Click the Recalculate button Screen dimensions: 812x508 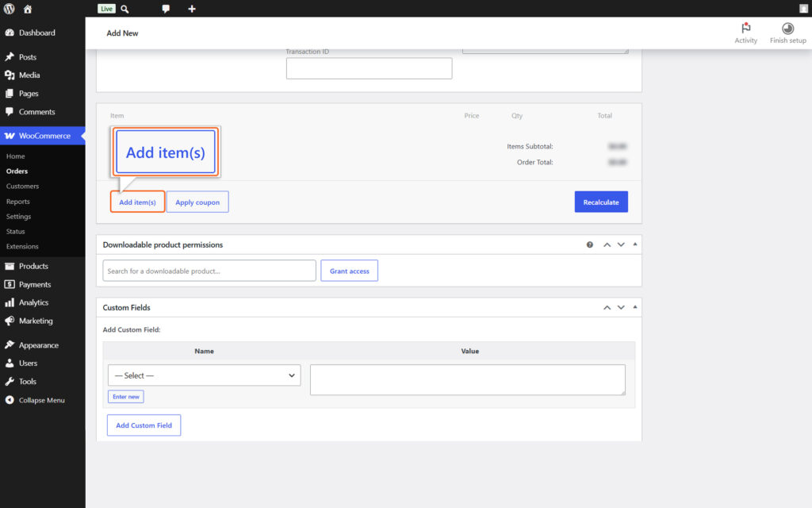pos(601,202)
